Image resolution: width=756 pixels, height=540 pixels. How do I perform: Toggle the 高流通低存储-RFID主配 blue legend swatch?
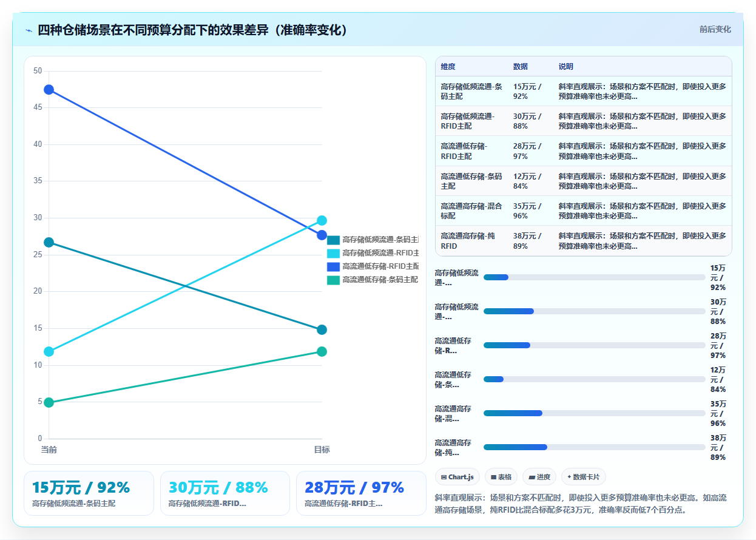pos(333,266)
